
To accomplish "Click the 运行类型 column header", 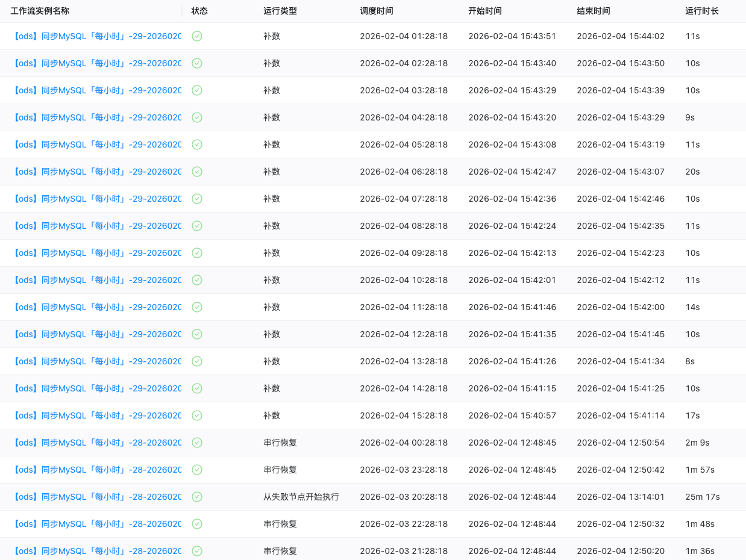I will click(280, 11).
